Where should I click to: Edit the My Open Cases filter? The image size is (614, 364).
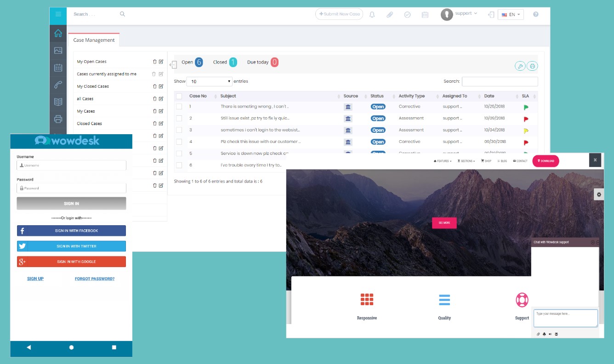coord(161,62)
